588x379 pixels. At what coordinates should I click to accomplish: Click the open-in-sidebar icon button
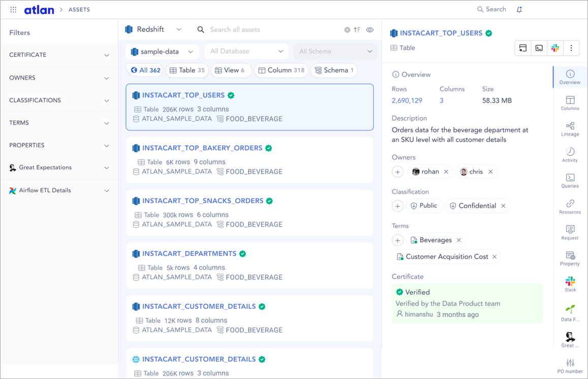point(523,48)
